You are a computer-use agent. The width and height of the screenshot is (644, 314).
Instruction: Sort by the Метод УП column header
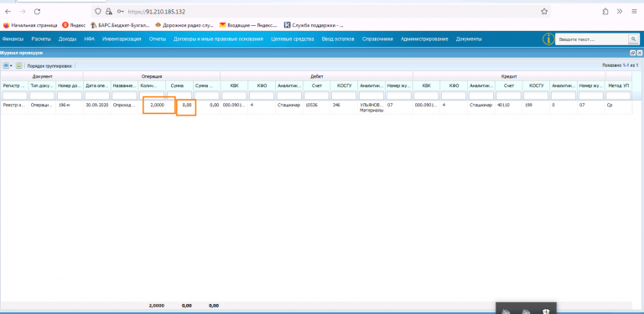point(619,85)
